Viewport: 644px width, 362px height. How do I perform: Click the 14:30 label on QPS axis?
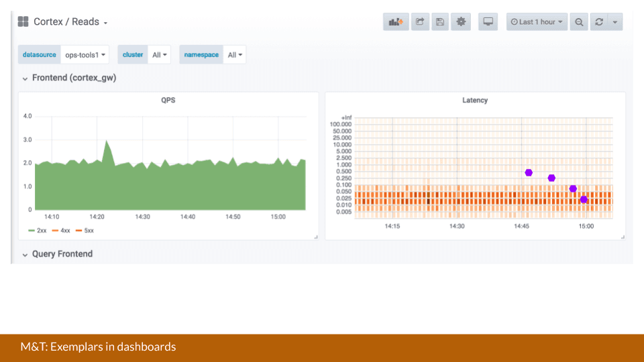(142, 217)
